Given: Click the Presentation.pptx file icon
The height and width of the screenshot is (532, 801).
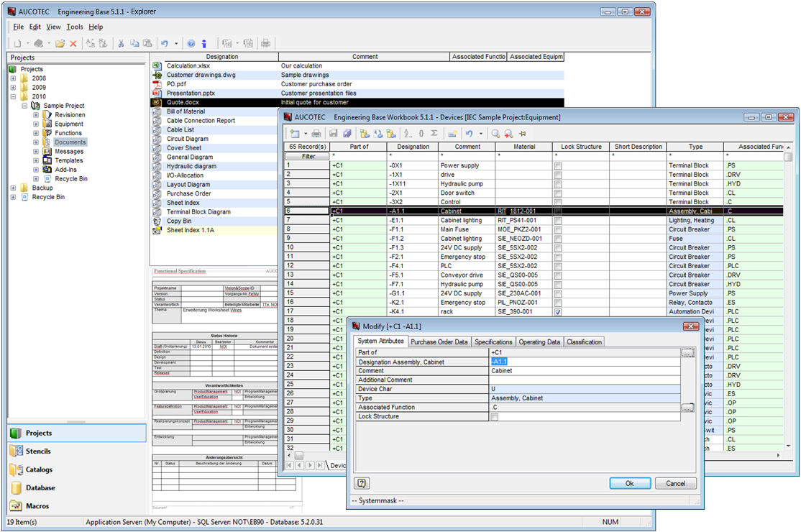Looking at the screenshot, I should pos(157,93).
